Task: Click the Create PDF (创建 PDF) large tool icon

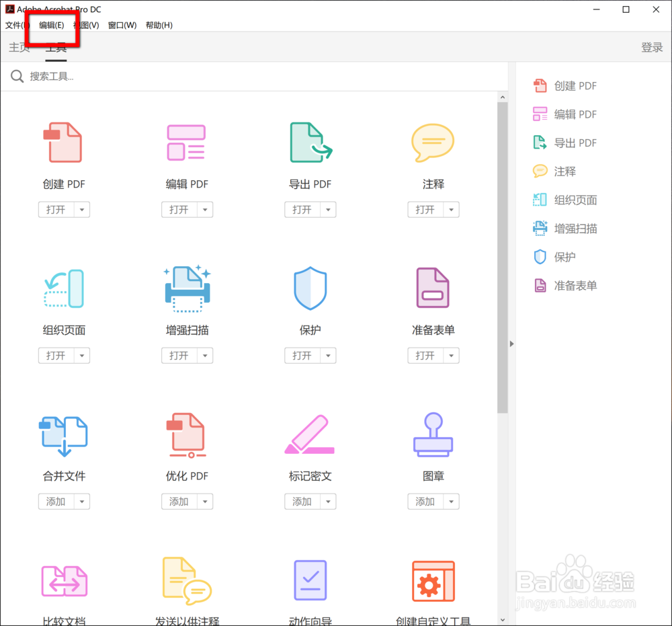Action: coord(63,143)
